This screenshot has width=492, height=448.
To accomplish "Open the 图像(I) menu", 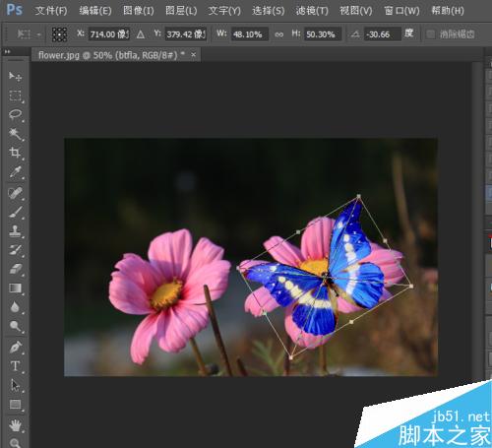I will 138,11.
